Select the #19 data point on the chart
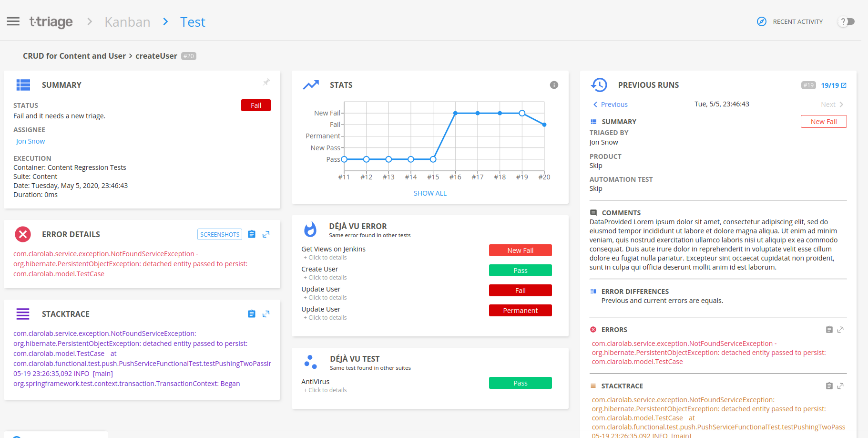 [x=522, y=113]
